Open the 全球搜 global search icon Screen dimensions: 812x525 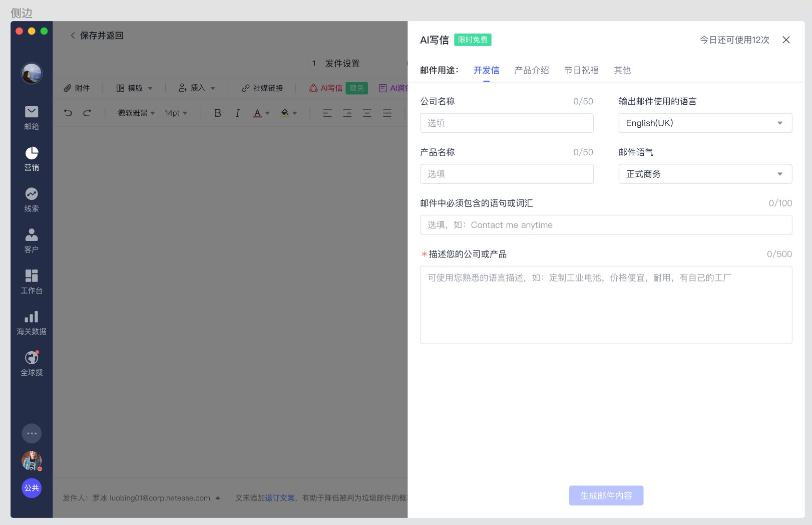32,364
